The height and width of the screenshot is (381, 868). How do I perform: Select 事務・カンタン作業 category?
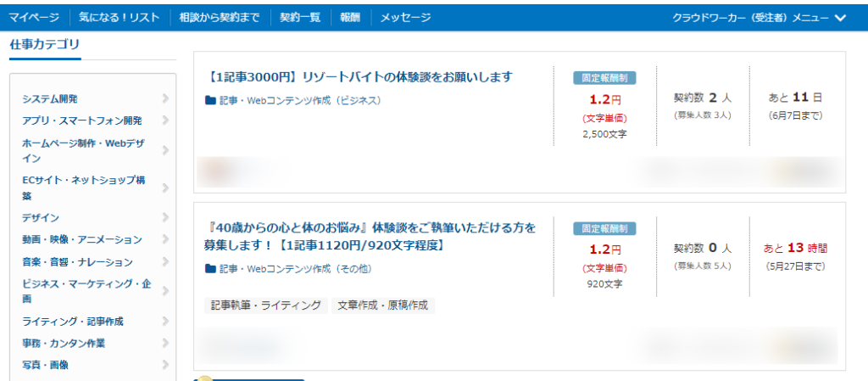64,343
